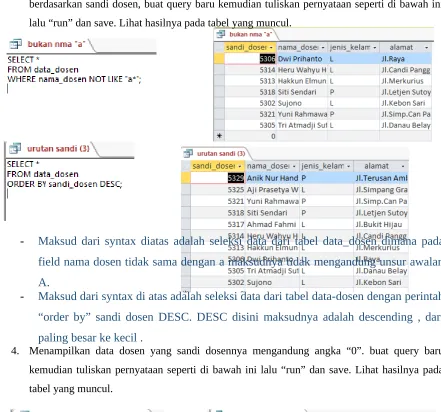The height and width of the screenshot is (412, 441).
Task: Click the Jl.Kebon Sari cell in the bukan nma 'a' datasheet
Action: click(x=406, y=103)
